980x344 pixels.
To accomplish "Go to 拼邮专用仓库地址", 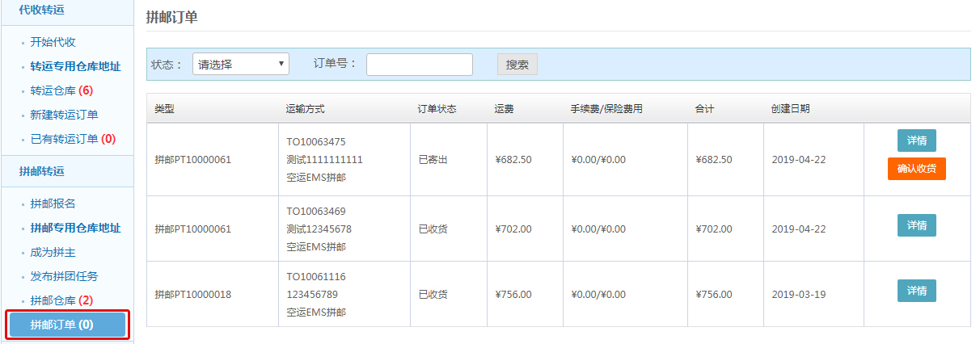I will coord(75,228).
